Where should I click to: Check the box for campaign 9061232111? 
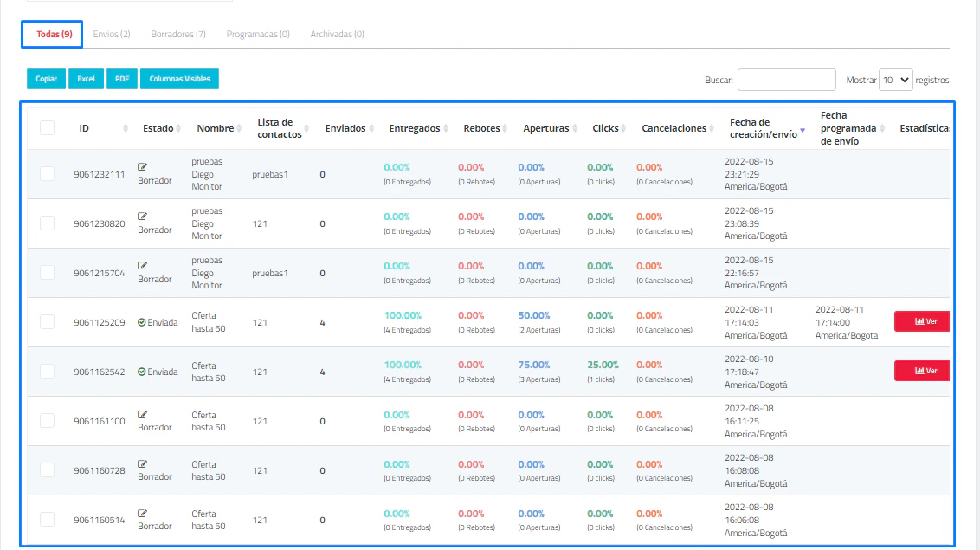pyautogui.click(x=47, y=174)
